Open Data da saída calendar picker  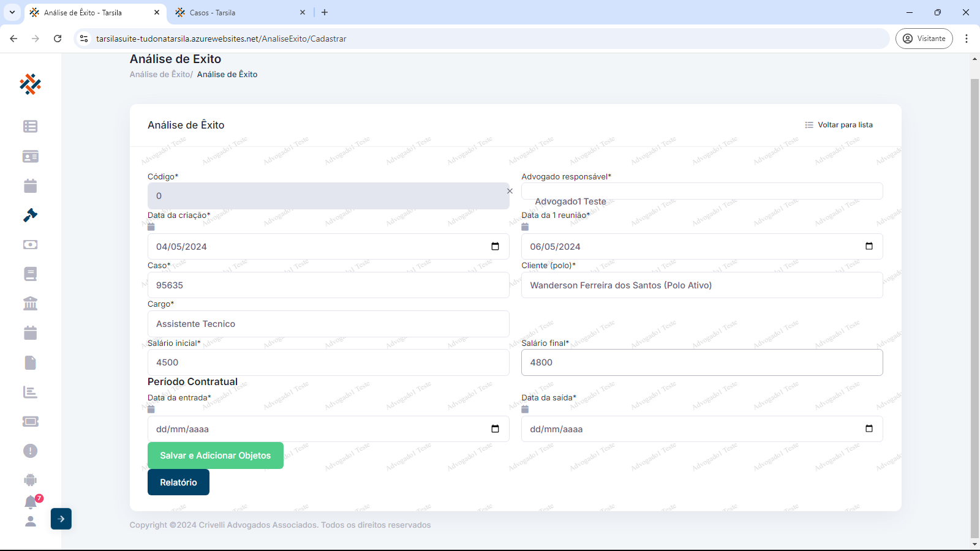[x=869, y=429]
